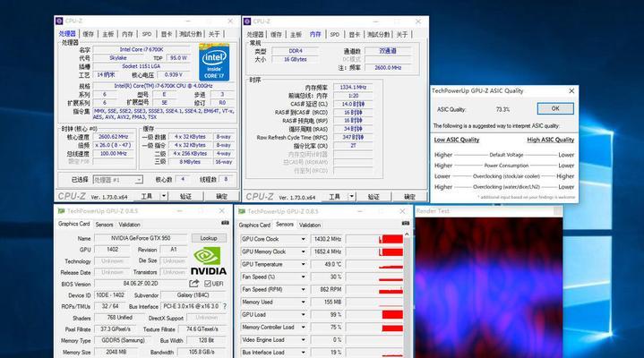The height and width of the screenshot is (358, 644).
Task: Click the CPU name field Intel Core i7 6700K
Action: coord(142,50)
